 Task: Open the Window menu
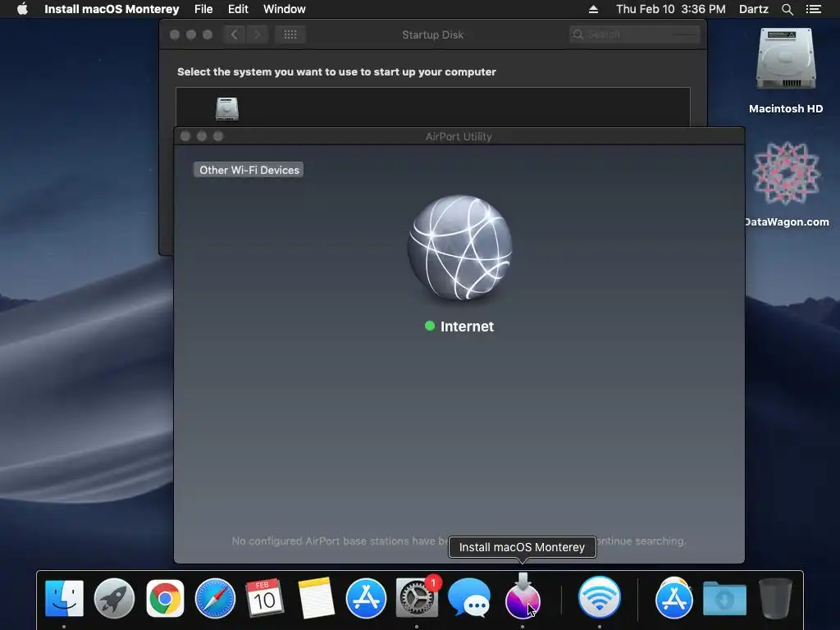[x=285, y=9]
